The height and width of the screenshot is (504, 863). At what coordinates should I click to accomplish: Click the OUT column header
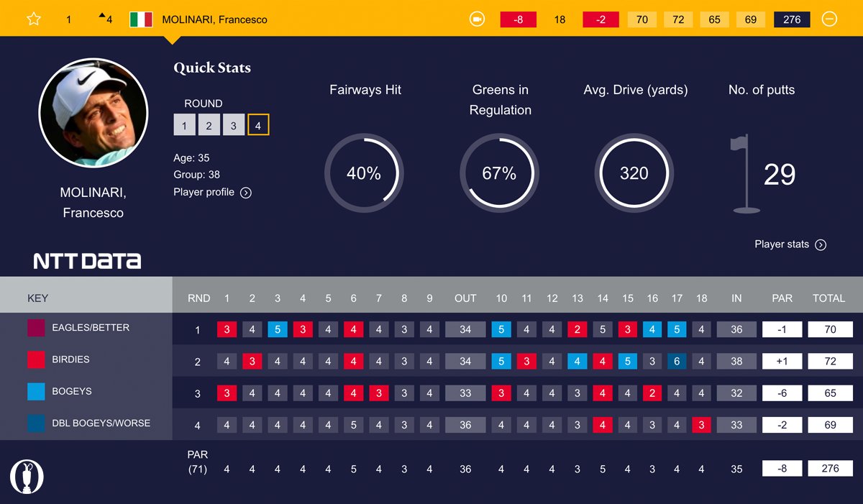465,298
